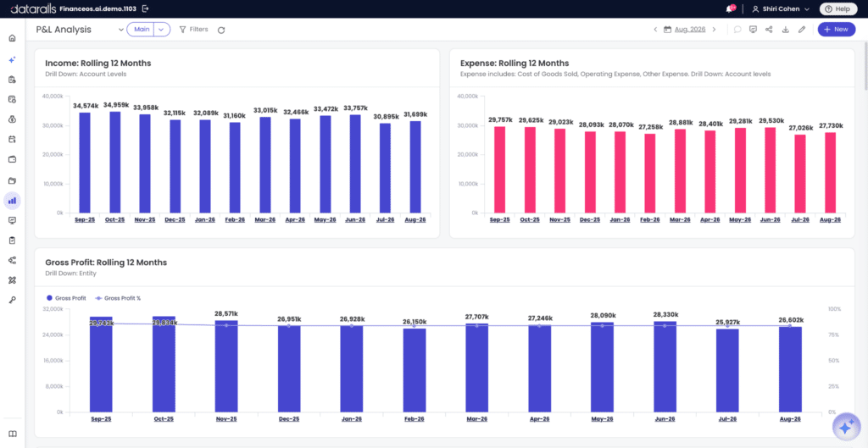Open the Home icon in sidebar
868x448 pixels.
pyautogui.click(x=12, y=38)
